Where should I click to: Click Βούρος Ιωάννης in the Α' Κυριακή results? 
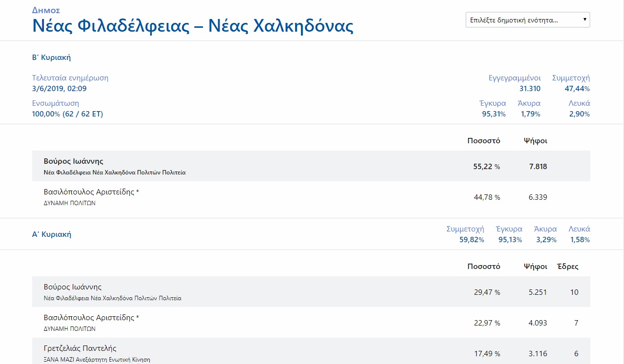[x=73, y=287]
